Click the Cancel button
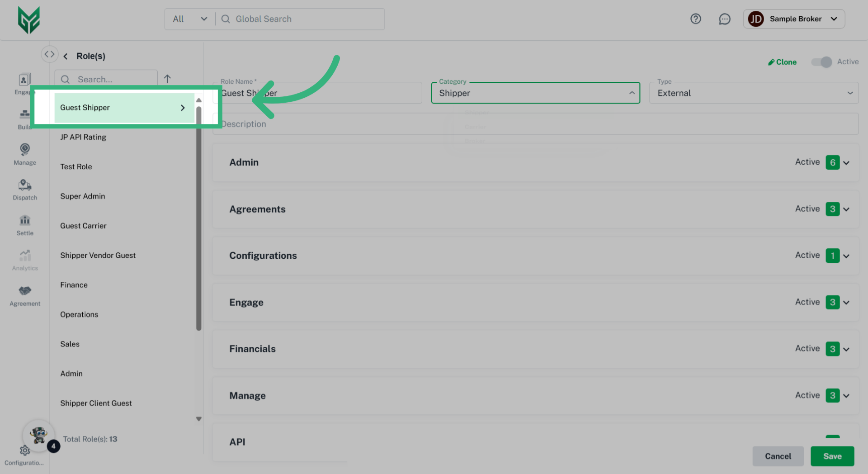The width and height of the screenshot is (868, 474). pyautogui.click(x=778, y=456)
